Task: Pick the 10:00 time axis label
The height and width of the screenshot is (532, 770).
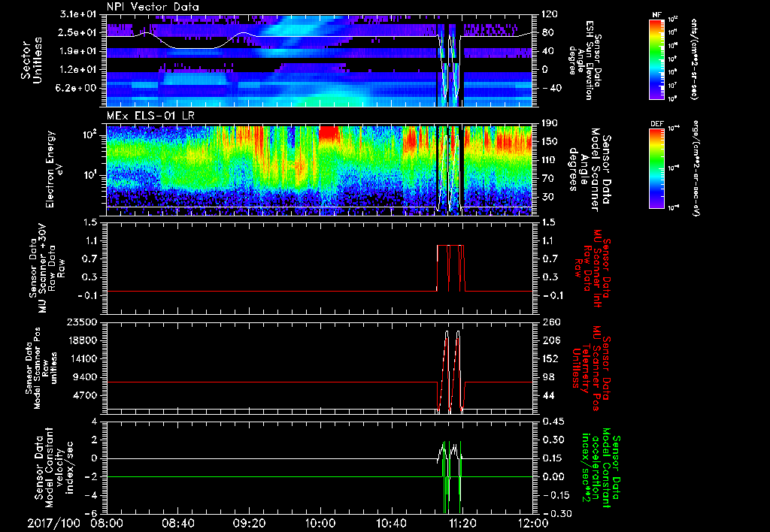Action: pos(320,523)
